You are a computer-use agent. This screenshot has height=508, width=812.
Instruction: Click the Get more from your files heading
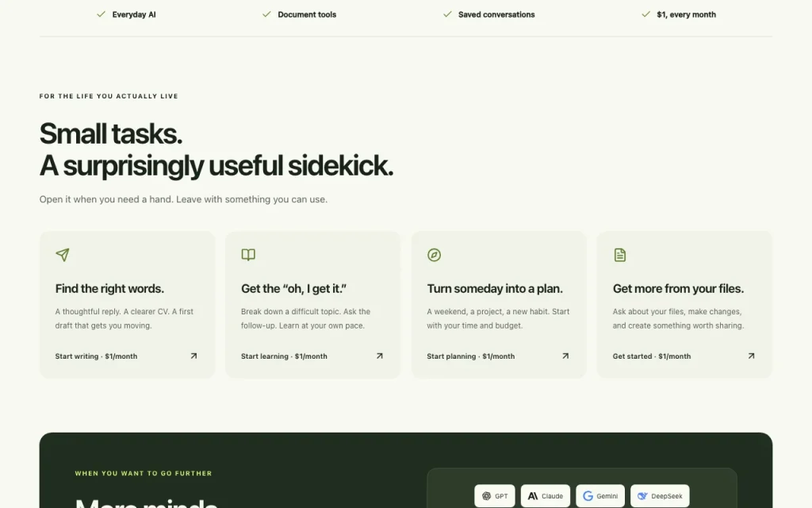(x=679, y=289)
